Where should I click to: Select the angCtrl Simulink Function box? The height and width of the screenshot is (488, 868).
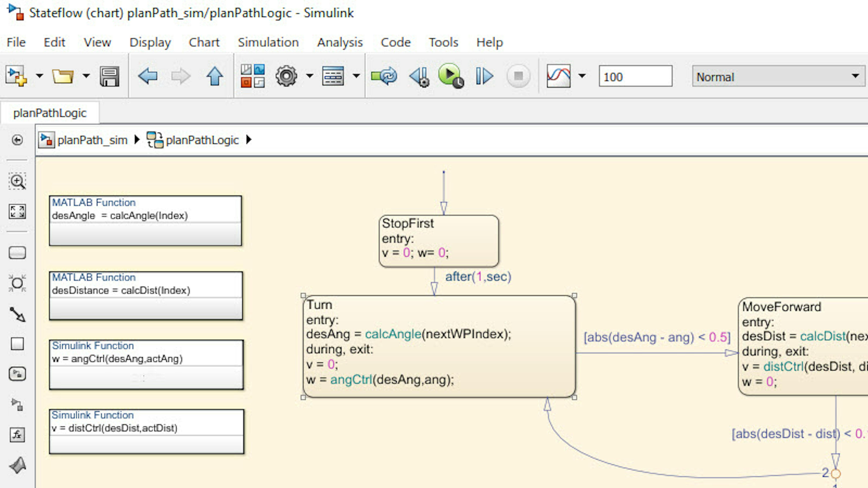click(x=146, y=365)
